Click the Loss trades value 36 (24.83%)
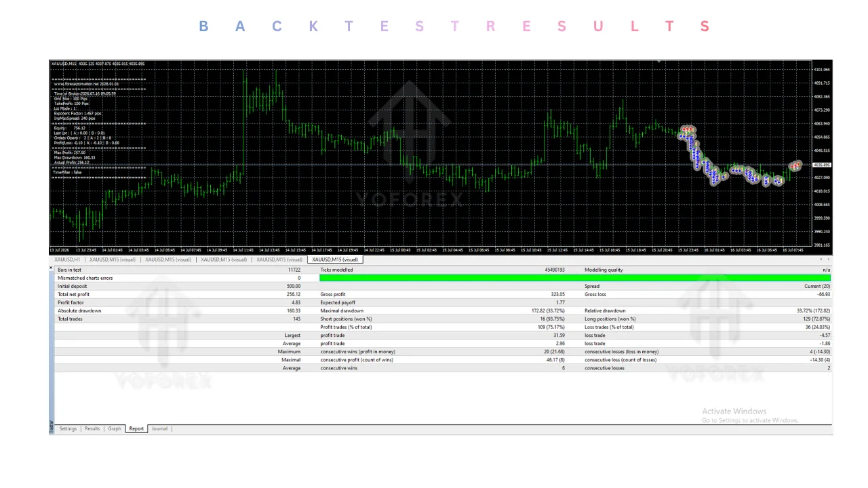Image resolution: width=868 pixels, height=488 pixels. point(816,327)
